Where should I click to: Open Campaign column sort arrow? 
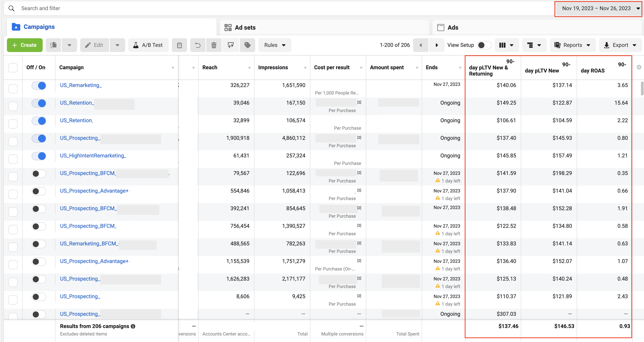click(173, 68)
